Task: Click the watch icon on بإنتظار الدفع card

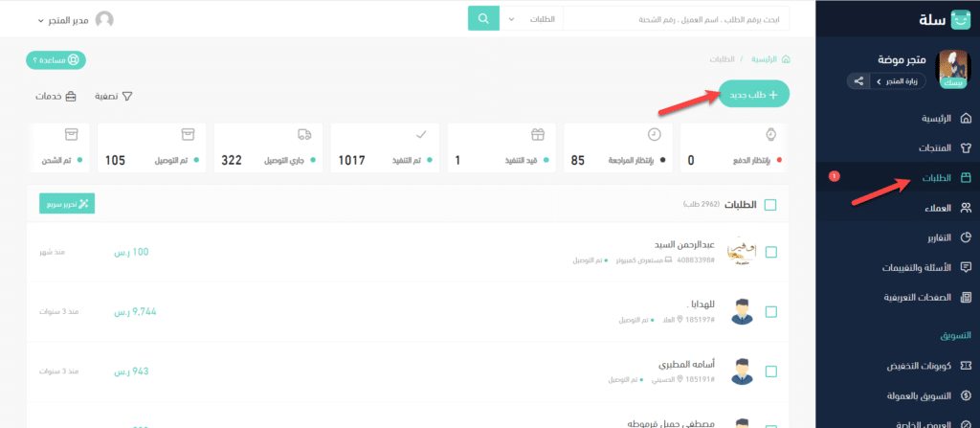Action: pos(770,135)
